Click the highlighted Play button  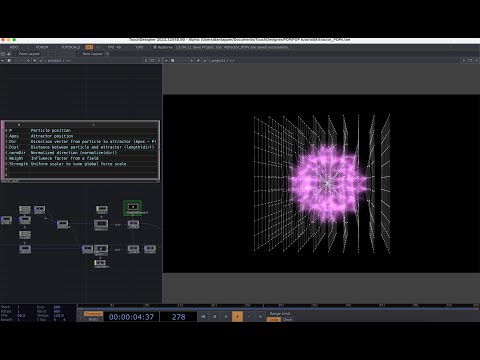click(x=237, y=317)
